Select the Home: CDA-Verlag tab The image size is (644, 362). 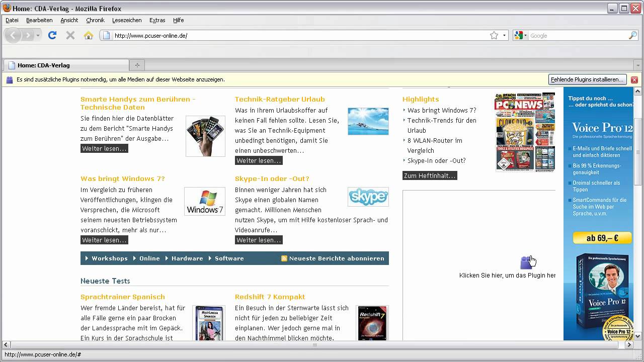66,65
